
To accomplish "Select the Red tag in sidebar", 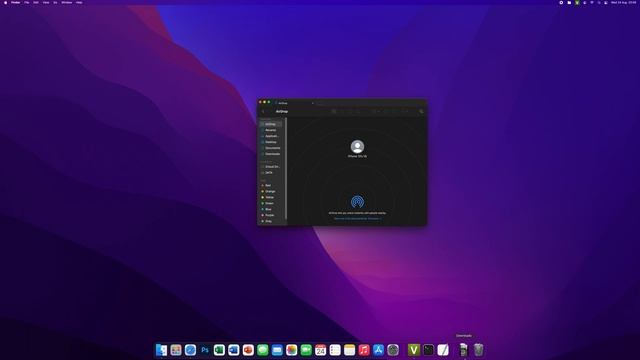I will (x=271, y=185).
